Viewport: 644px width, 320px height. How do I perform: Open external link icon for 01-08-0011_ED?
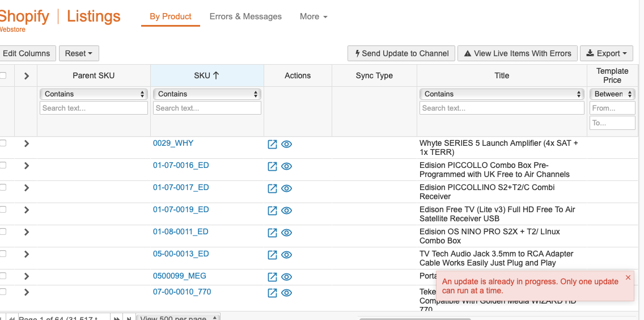pos(272,233)
